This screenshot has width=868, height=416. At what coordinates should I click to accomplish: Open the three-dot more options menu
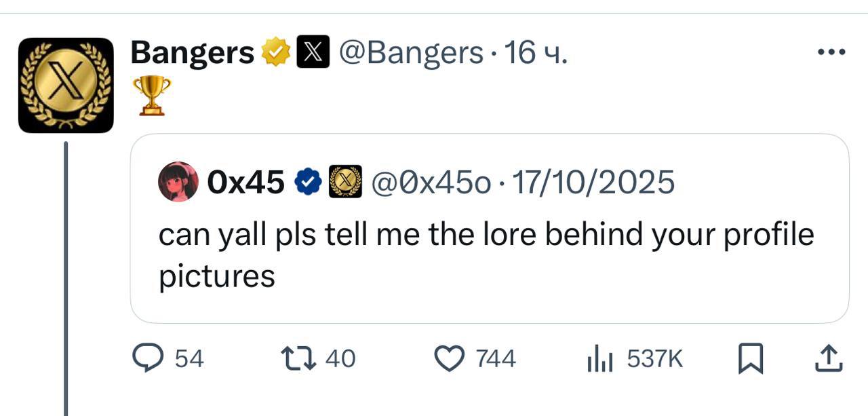click(831, 52)
